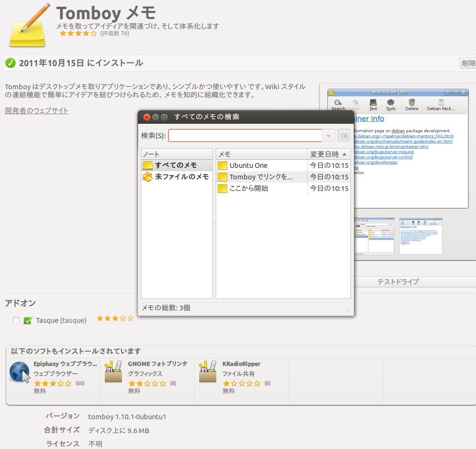Sort by 変更日時 column header
Image resolution: width=476 pixels, height=449 pixels.
[329, 154]
